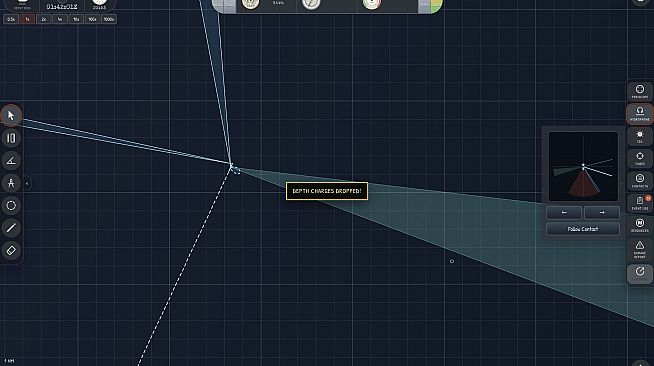
Task: Open the Damage Report panel
Action: click(639, 249)
